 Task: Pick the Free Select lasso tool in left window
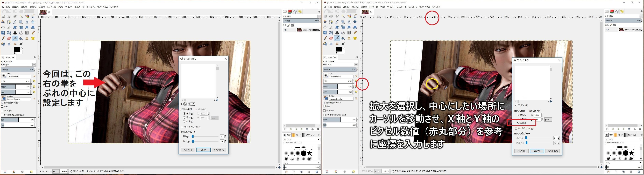coord(15,17)
